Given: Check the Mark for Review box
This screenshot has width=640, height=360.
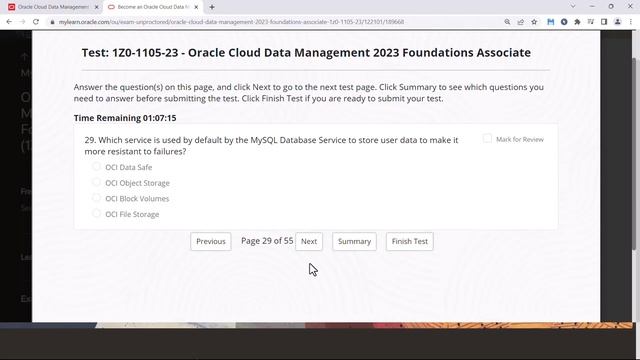Looking at the screenshot, I should pos(487,138).
